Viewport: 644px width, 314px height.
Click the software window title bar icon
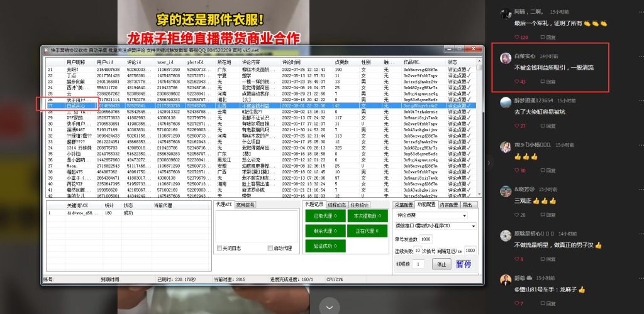(x=47, y=50)
